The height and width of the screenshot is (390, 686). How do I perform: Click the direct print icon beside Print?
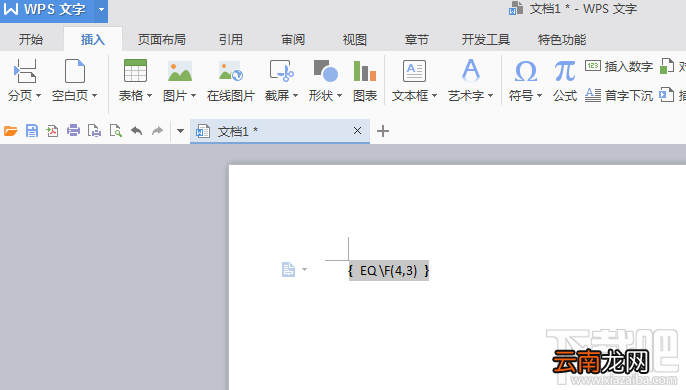(x=94, y=131)
